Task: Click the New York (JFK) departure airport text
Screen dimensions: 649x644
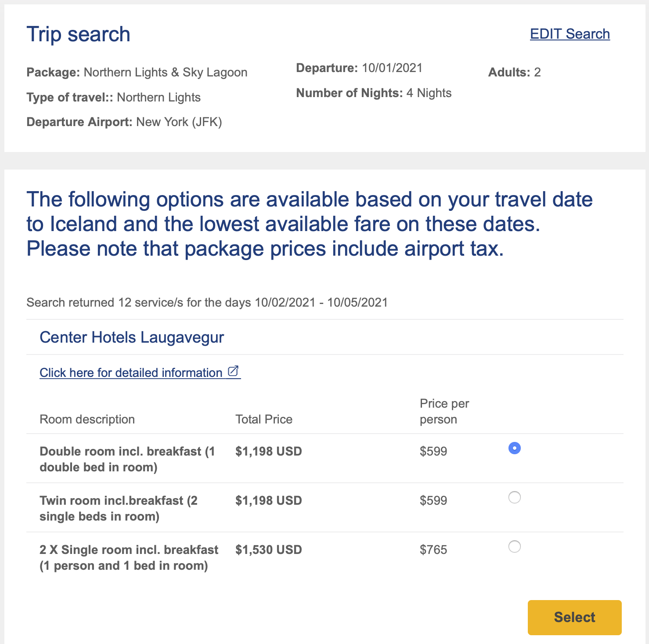Action: coord(179,122)
